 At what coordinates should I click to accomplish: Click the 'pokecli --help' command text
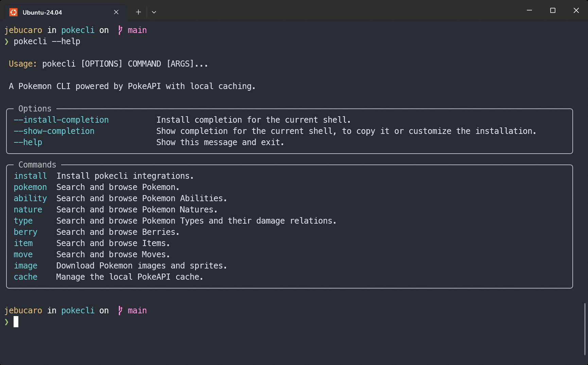(47, 41)
